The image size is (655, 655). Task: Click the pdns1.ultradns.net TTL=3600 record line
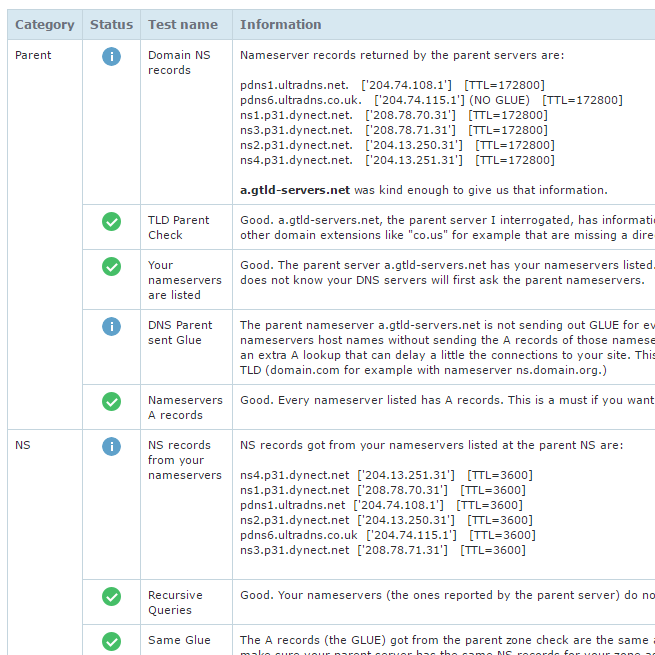pos(381,505)
